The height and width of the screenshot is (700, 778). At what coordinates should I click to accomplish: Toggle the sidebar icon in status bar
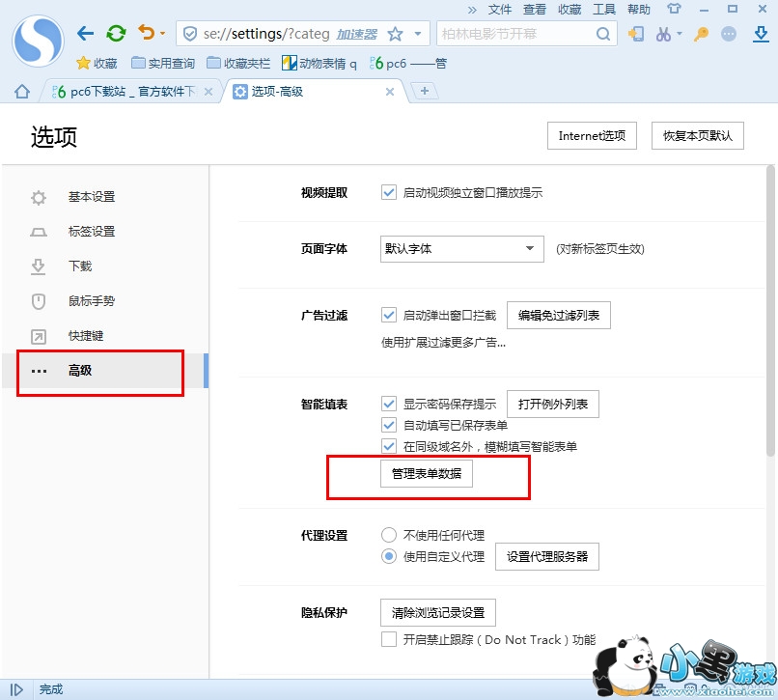16,689
